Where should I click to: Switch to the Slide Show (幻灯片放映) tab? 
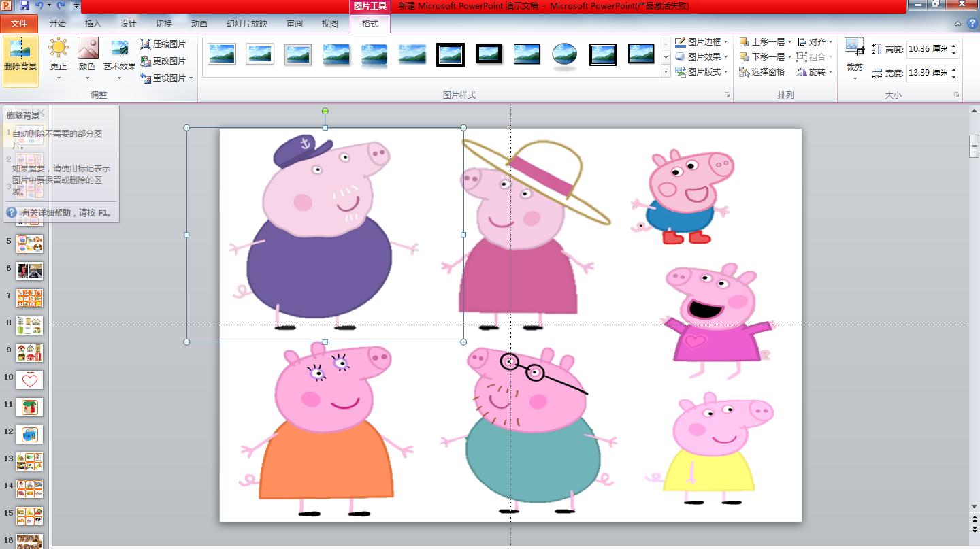click(x=247, y=24)
